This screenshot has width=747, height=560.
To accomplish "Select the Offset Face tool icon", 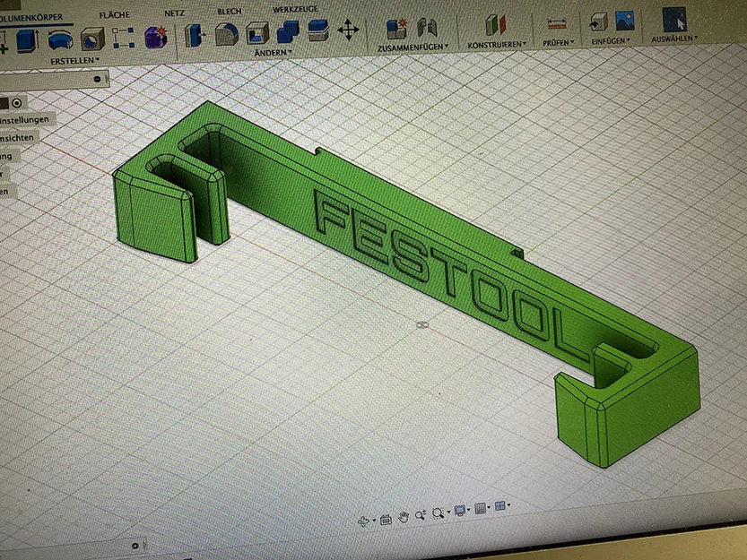I will (x=317, y=30).
